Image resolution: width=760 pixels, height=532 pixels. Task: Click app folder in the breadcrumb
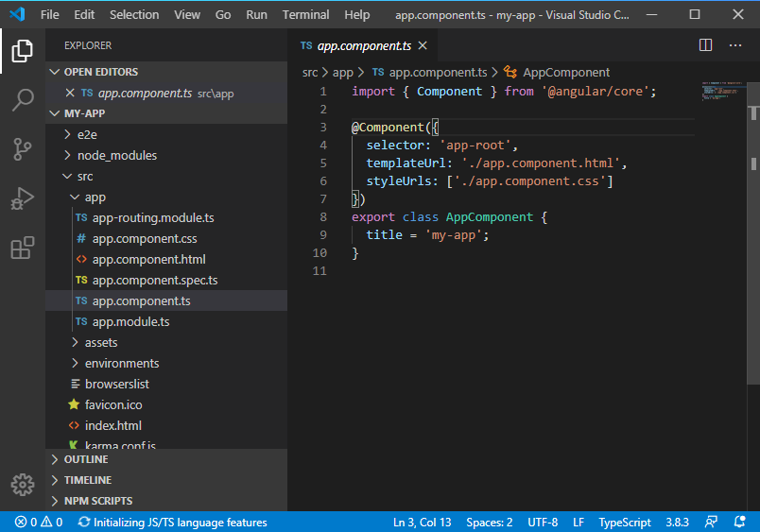(x=343, y=72)
